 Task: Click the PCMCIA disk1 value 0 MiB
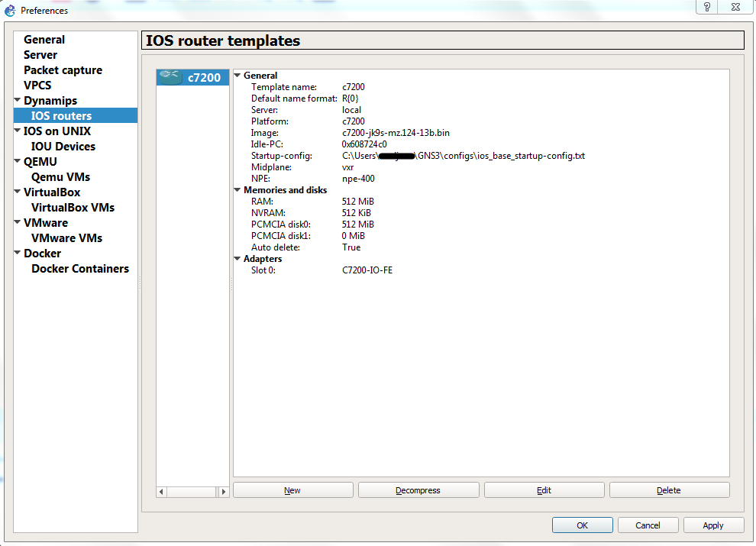point(354,236)
